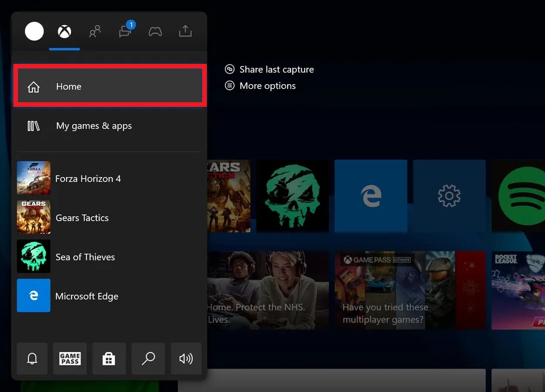This screenshot has width=545, height=392.
Task: Click the Gears Tactics cover thumbnail in guide
Action: 34,217
